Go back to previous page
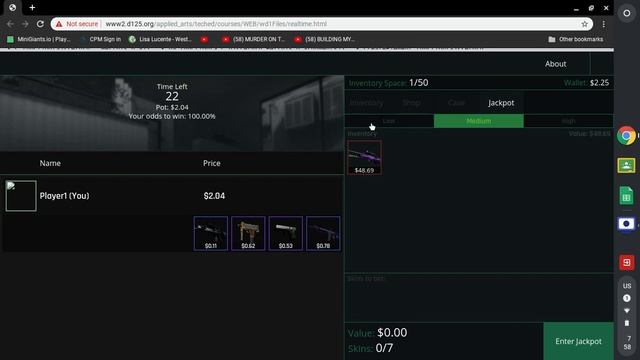 coord(10,24)
